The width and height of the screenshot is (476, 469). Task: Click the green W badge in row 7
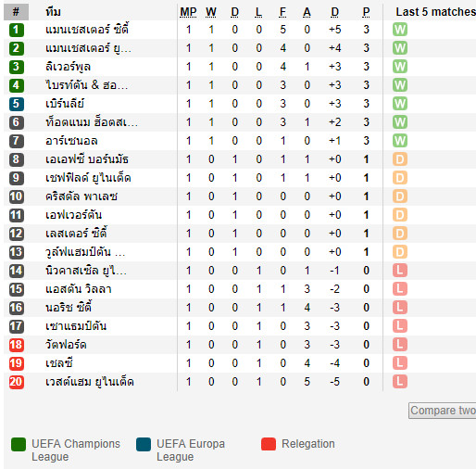[400, 141]
